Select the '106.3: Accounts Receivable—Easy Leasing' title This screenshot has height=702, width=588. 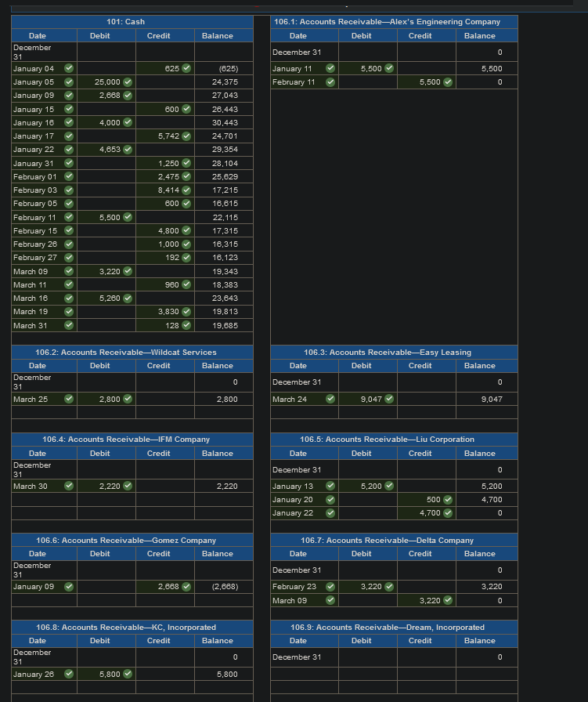388,353
